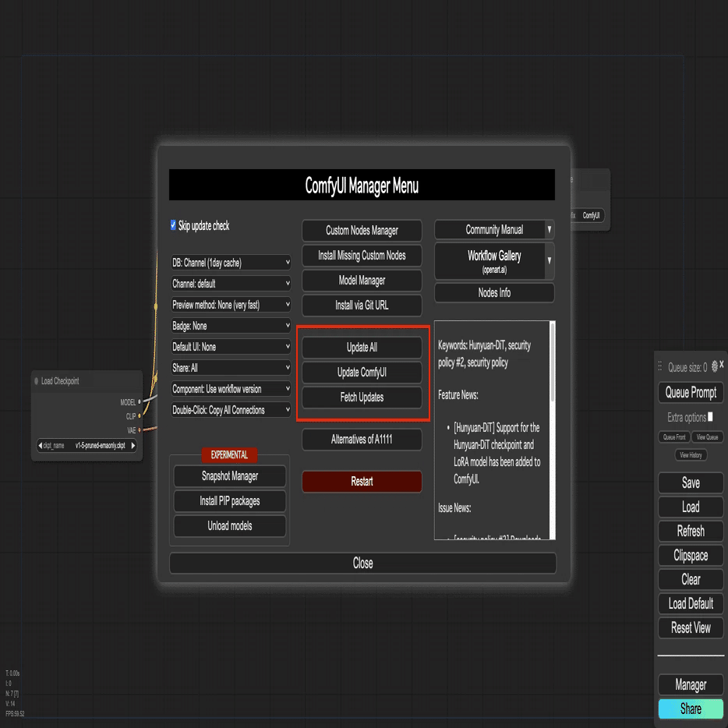Viewport: 728px width, 728px height.
Task: Toggle the Extra options checkbox
Action: 710,417
